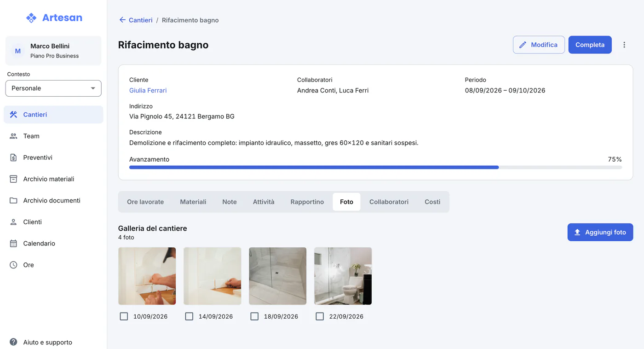Open the photo thumbnail dated 10/09/2026
The image size is (644, 349).
(x=147, y=276)
